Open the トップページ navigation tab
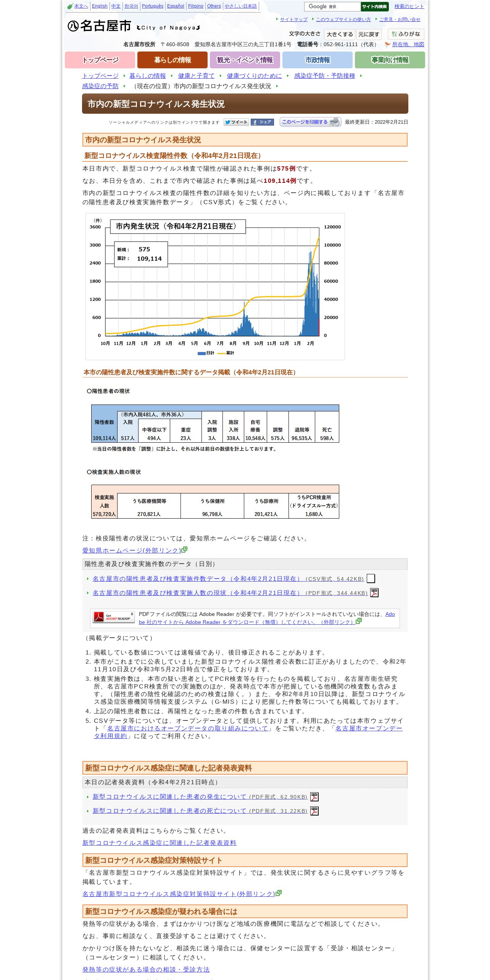The width and height of the screenshot is (490, 980). [100, 60]
